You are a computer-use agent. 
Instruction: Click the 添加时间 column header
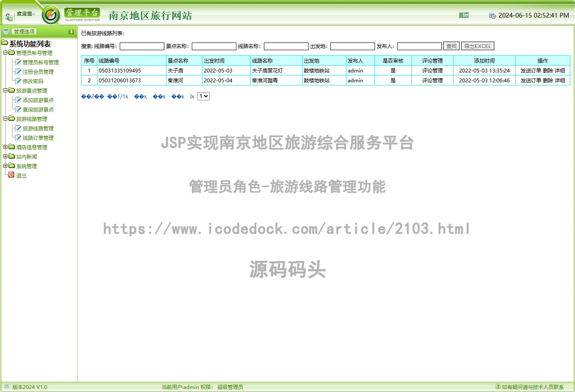[484, 60]
